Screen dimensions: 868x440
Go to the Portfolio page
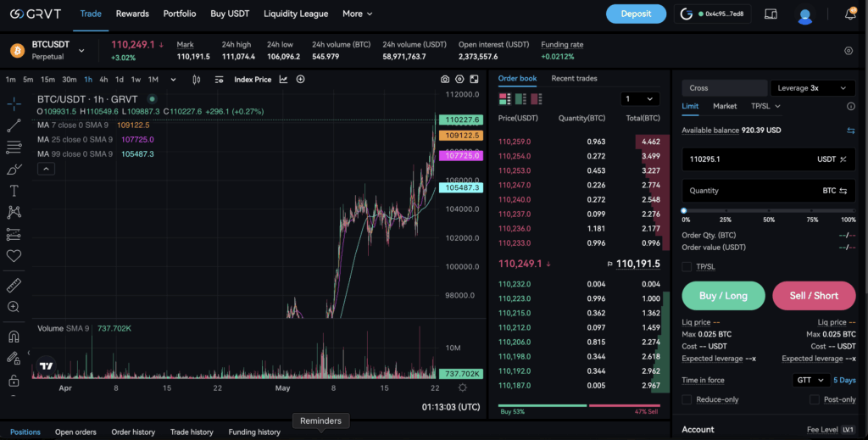click(180, 14)
